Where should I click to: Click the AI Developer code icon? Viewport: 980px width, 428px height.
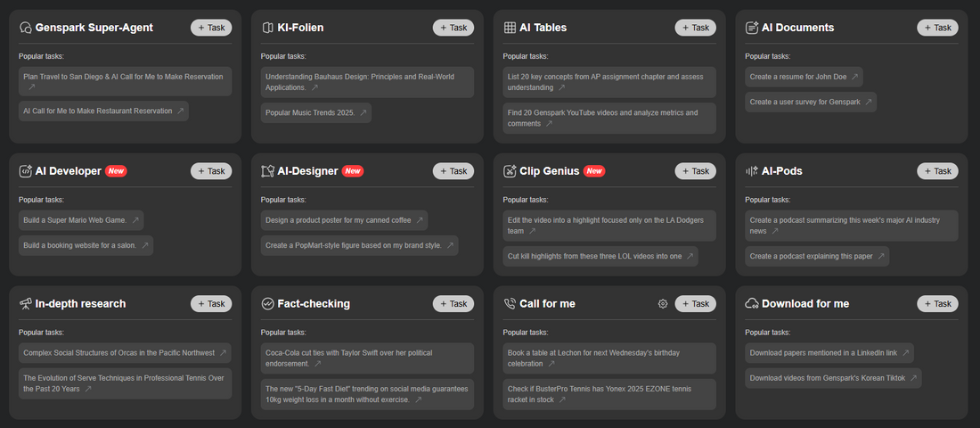pos(26,170)
